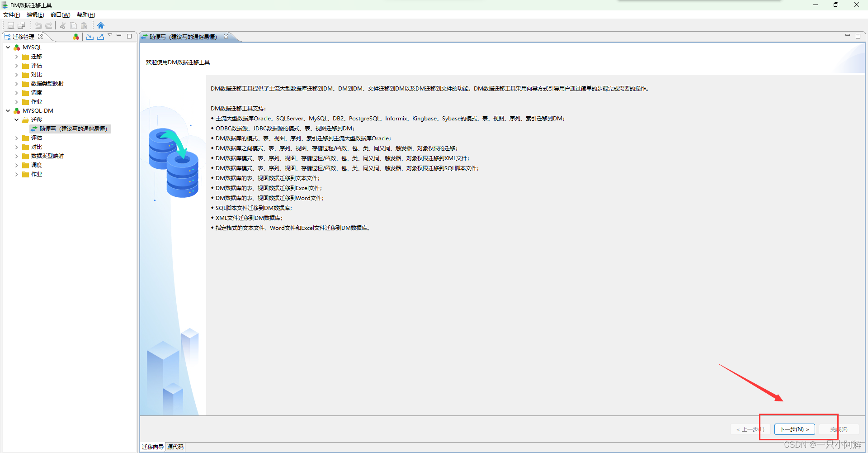Select the Copy toolbar icon
The image size is (868, 453).
pos(73,25)
